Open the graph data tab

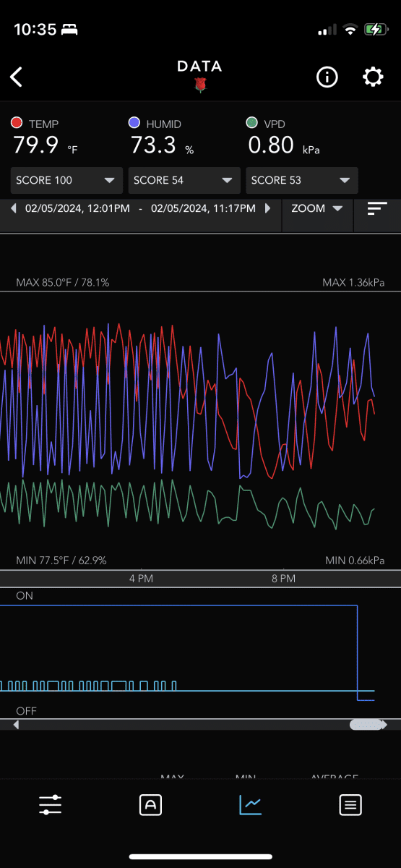click(250, 805)
